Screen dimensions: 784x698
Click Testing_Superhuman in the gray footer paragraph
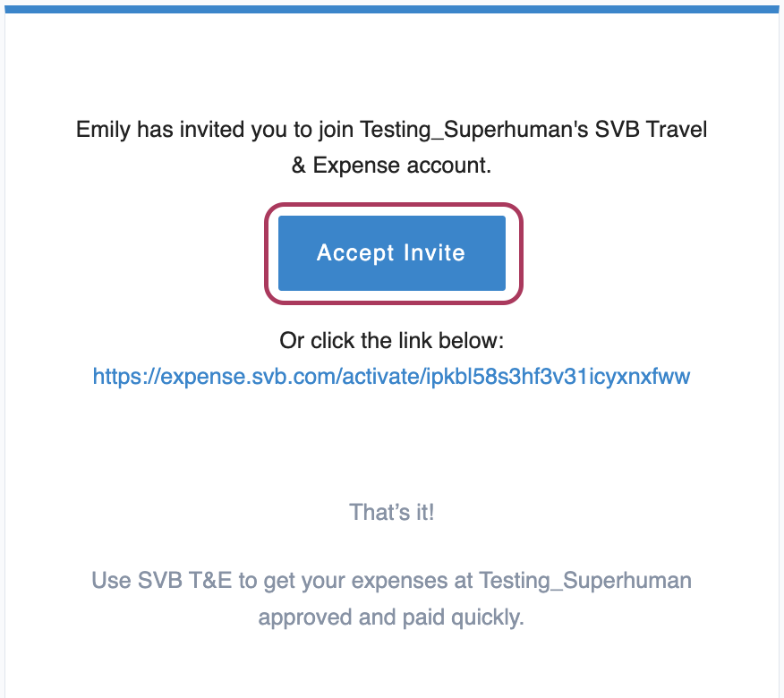585,581
